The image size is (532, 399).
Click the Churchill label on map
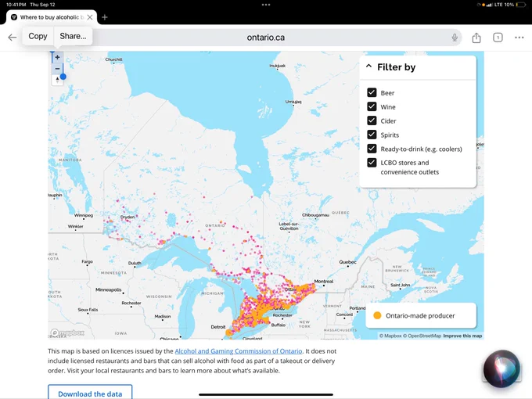click(113, 59)
